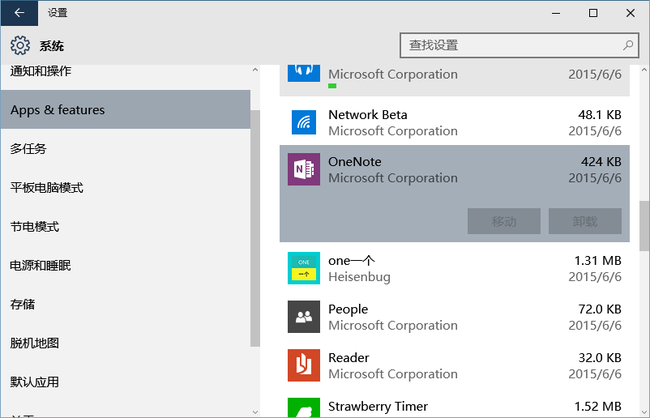The height and width of the screenshot is (418, 650).
Task: Click the back arrow button
Action: click(19, 13)
